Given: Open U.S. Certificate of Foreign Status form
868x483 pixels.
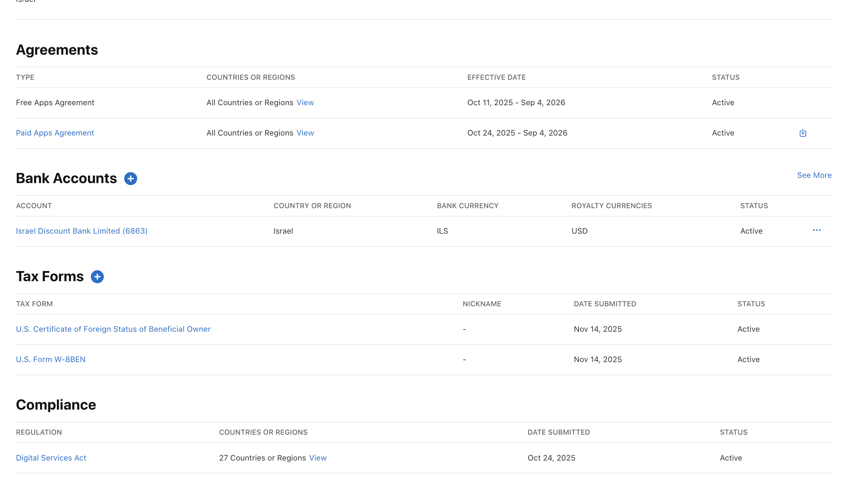Looking at the screenshot, I should click(x=113, y=329).
